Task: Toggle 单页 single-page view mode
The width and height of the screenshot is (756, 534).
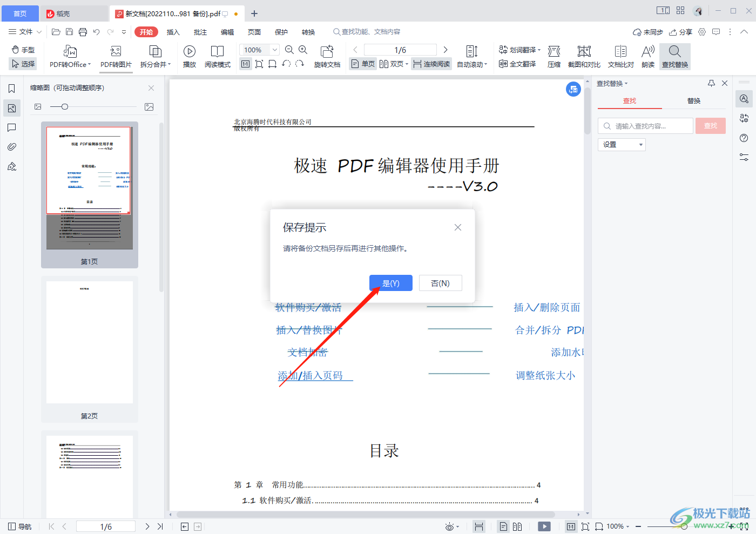Action: [362, 63]
